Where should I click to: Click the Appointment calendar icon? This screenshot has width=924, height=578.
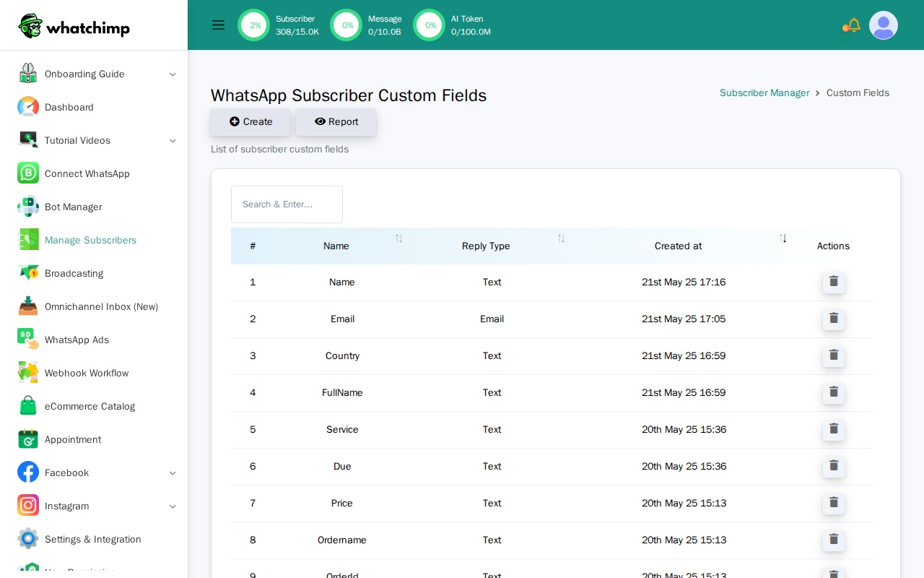(x=28, y=439)
